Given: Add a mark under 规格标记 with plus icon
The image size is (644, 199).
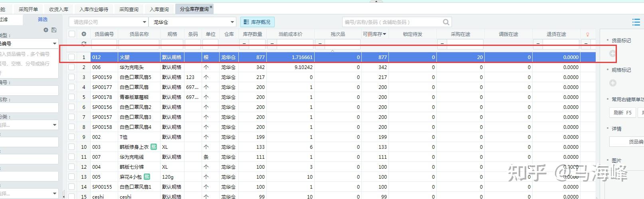Looking at the screenshot, I should tap(613, 83).
